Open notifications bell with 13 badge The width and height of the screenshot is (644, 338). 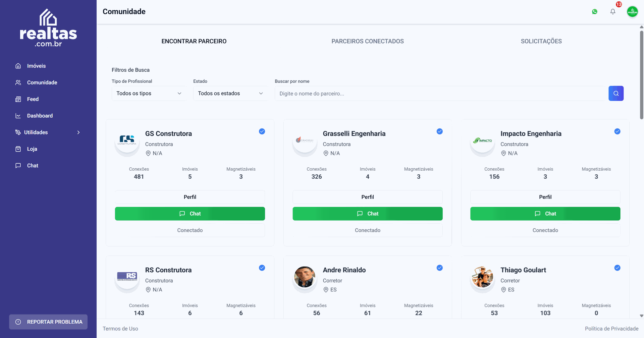click(613, 12)
